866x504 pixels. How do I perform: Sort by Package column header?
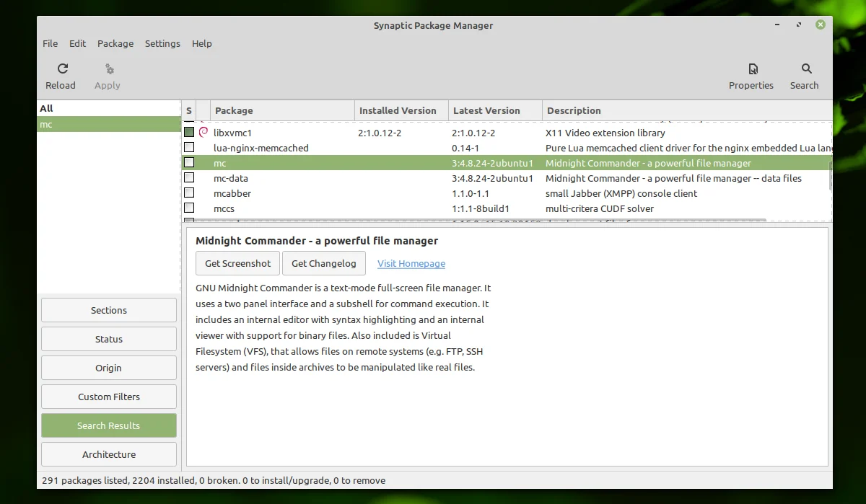(282, 110)
